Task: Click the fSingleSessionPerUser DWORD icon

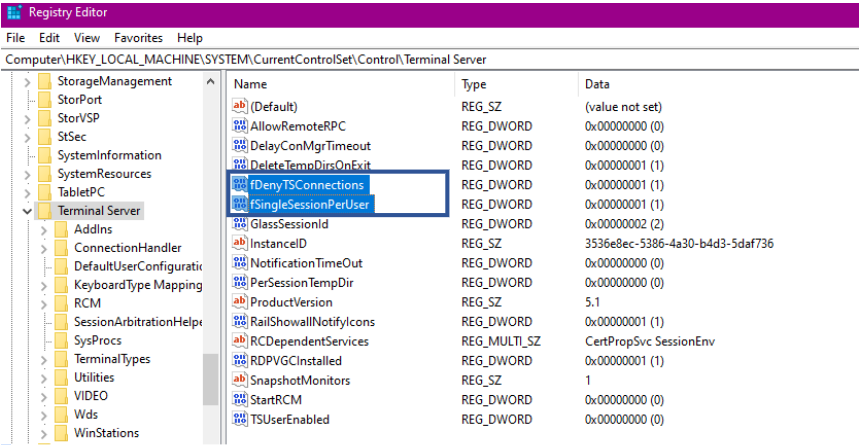Action: (x=240, y=205)
